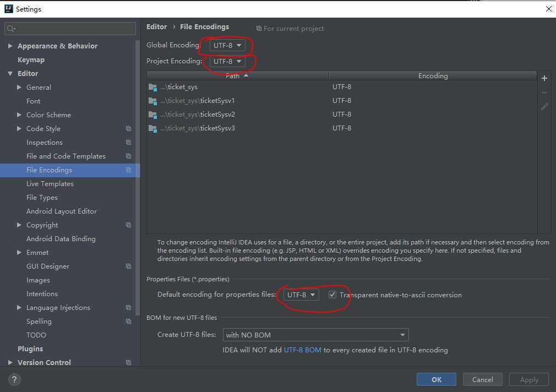Open Images settings

[38, 280]
